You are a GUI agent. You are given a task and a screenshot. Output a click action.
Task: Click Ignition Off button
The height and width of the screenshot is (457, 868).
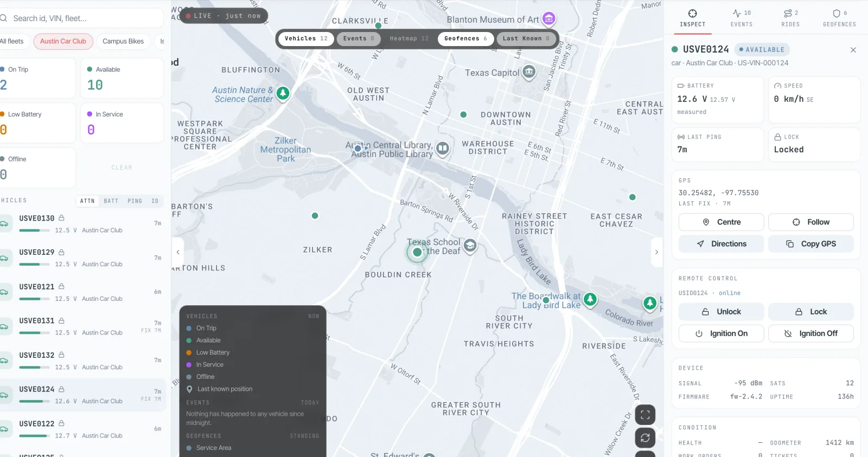click(x=810, y=333)
